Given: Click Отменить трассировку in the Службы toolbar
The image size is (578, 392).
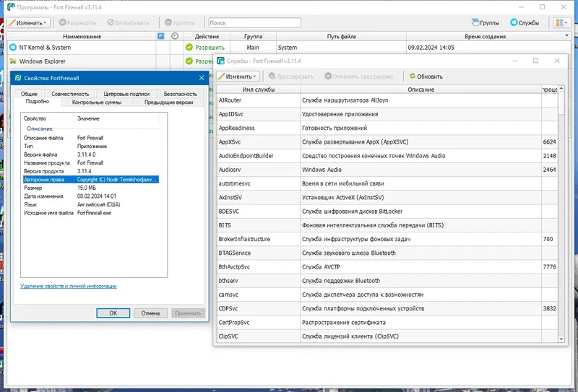Looking at the screenshot, I should [x=358, y=77].
